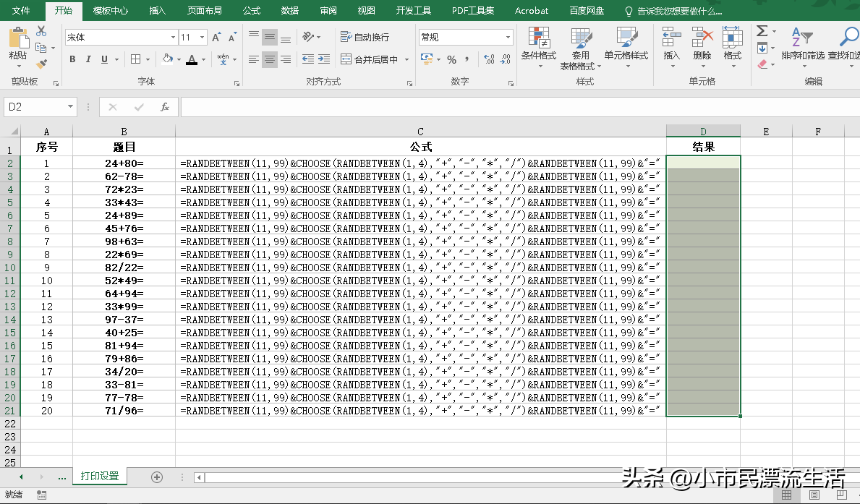
Task: Apply accounting currency format icon
Action: point(426,59)
